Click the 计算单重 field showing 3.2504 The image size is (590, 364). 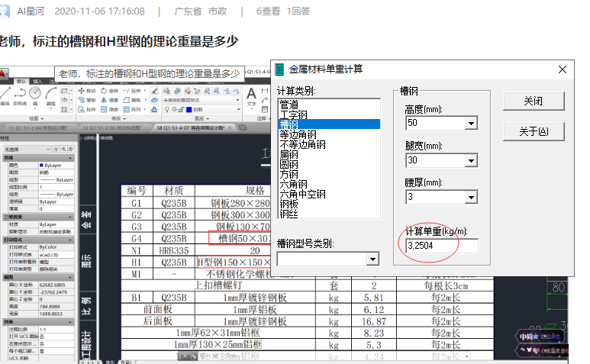442,246
